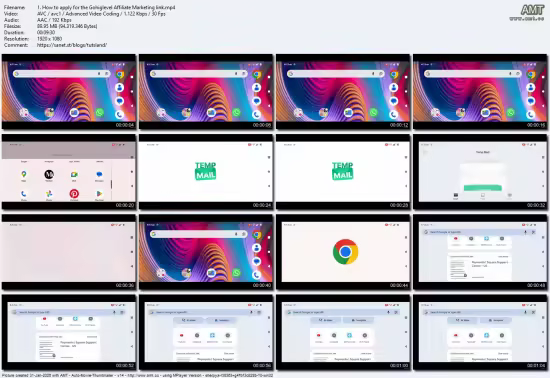Click Chrome icon in the 00:00:08 frame

click(x=257, y=74)
